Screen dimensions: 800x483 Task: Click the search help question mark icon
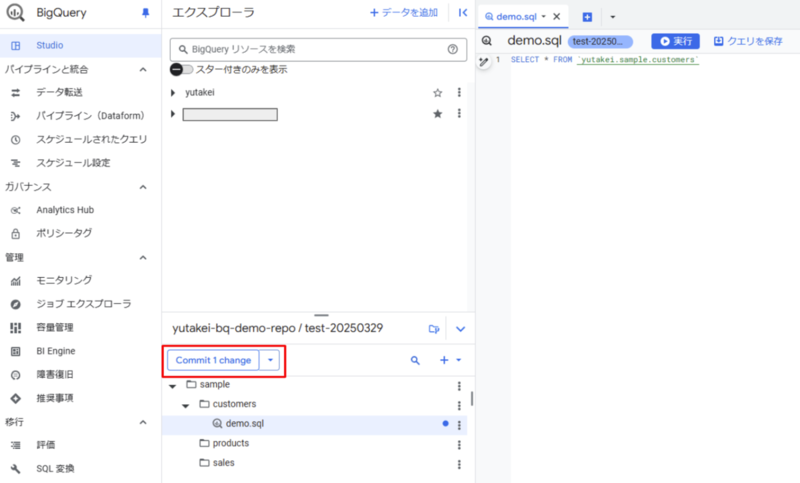click(x=453, y=49)
